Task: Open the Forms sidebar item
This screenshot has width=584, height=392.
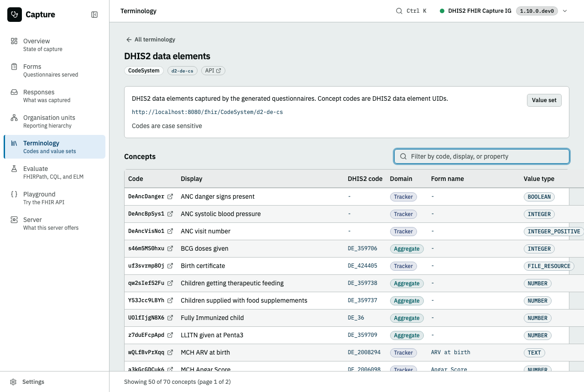Action: point(54,70)
